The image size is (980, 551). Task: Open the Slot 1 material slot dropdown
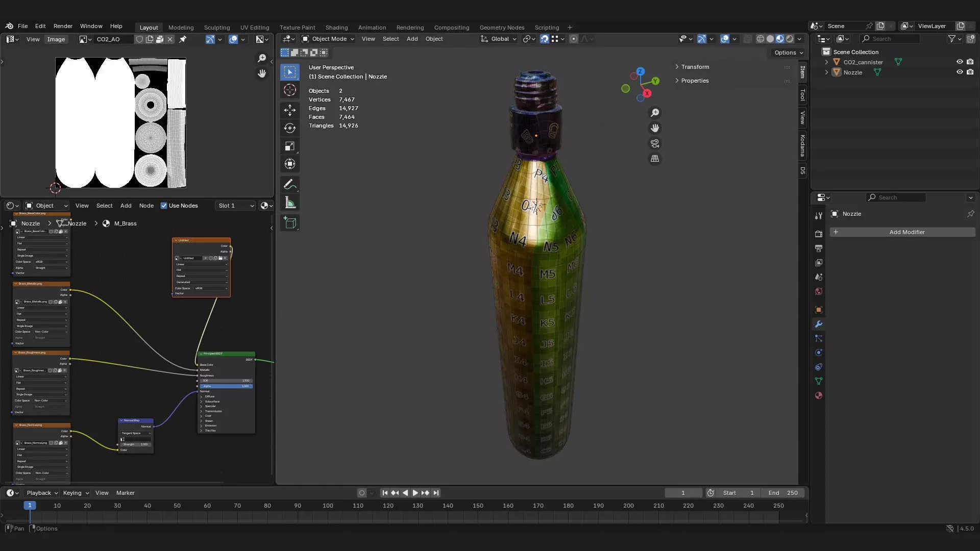(x=235, y=206)
